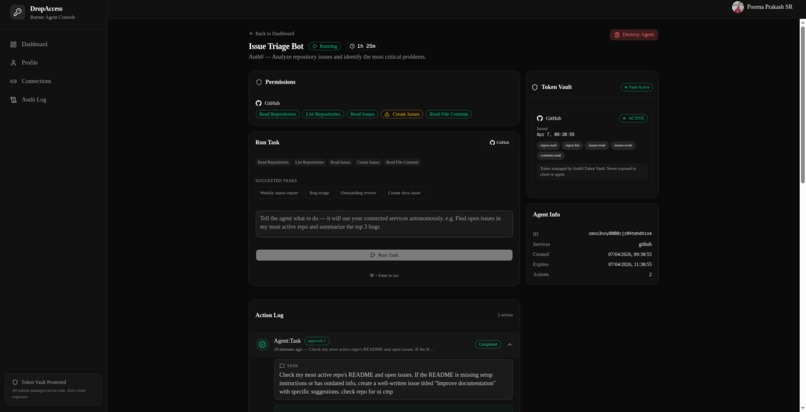
Task: Click the green status icon beside Agent:Task
Action: (x=262, y=344)
